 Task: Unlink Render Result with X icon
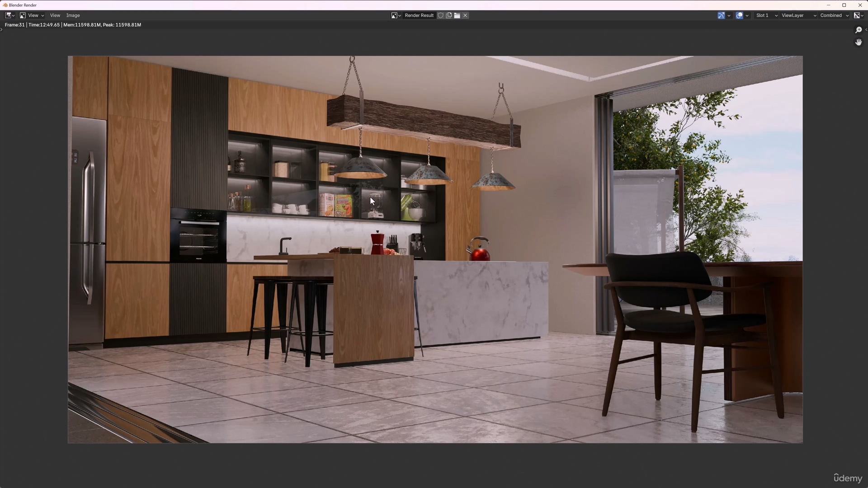pyautogui.click(x=465, y=15)
